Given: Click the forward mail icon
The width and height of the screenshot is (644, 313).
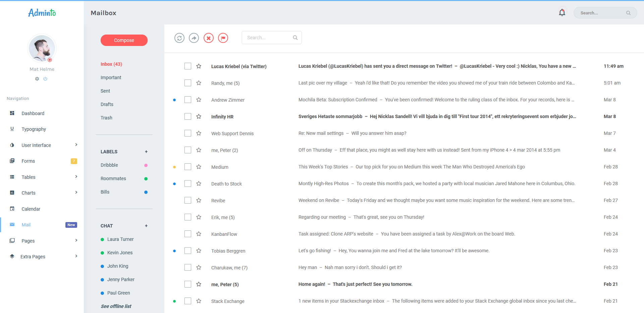Looking at the screenshot, I should point(194,38).
